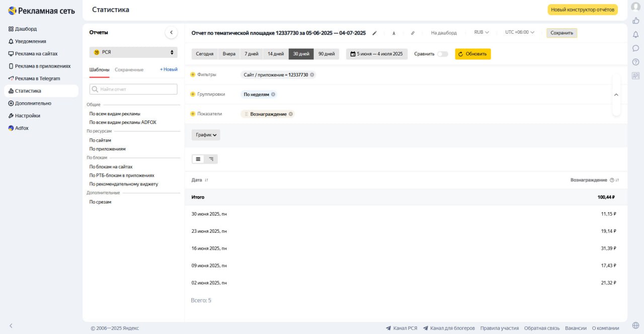
Task: Expand the График dropdown
Action: point(206,135)
